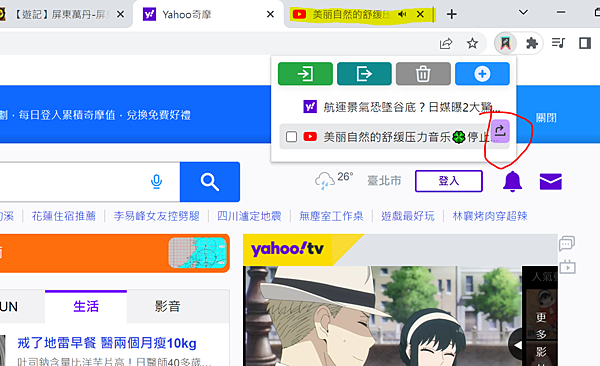
Task: Click the microphone voice search icon
Action: pyautogui.click(x=156, y=181)
